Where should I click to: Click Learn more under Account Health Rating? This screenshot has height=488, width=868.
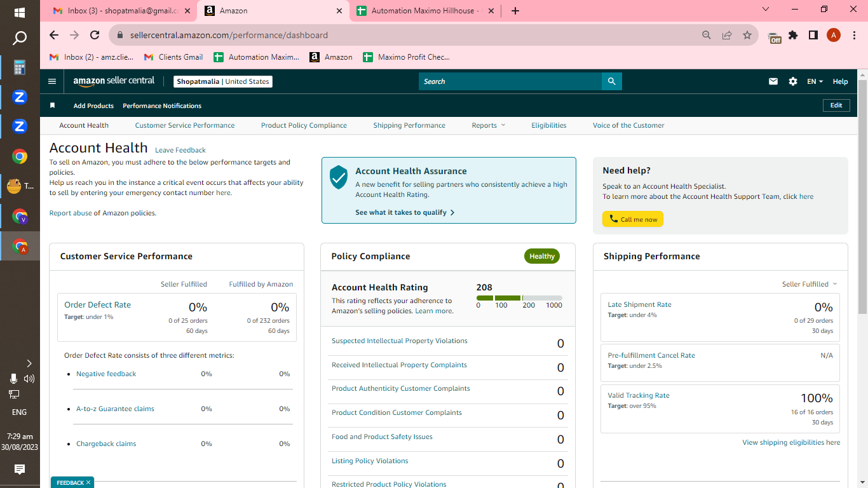click(433, 311)
